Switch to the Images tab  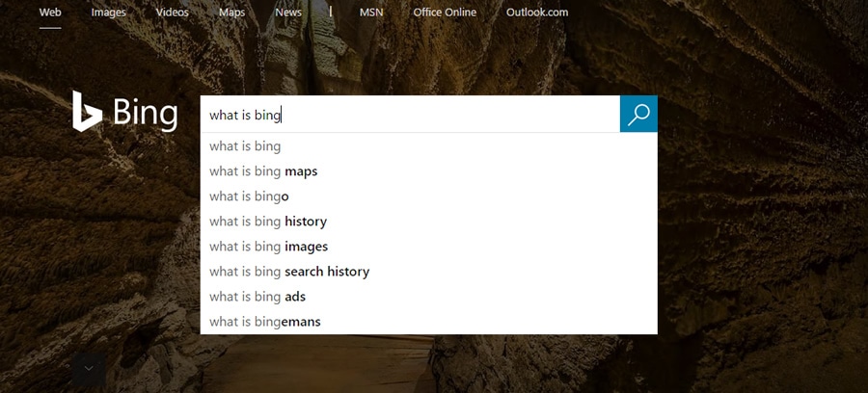(x=108, y=13)
